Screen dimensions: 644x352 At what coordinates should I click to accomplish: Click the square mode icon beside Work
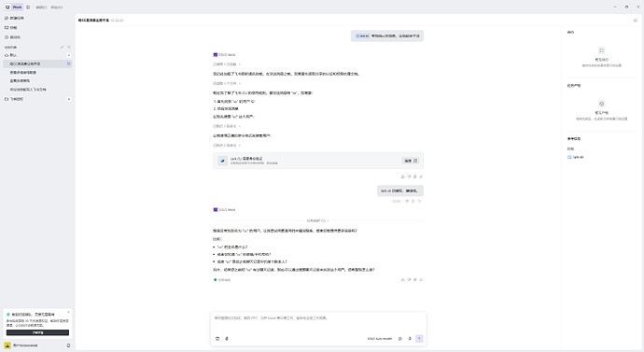pos(28,7)
